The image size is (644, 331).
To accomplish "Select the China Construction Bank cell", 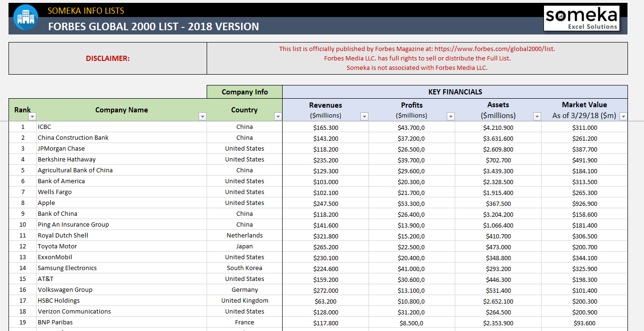I will pyautogui.click(x=122, y=138).
